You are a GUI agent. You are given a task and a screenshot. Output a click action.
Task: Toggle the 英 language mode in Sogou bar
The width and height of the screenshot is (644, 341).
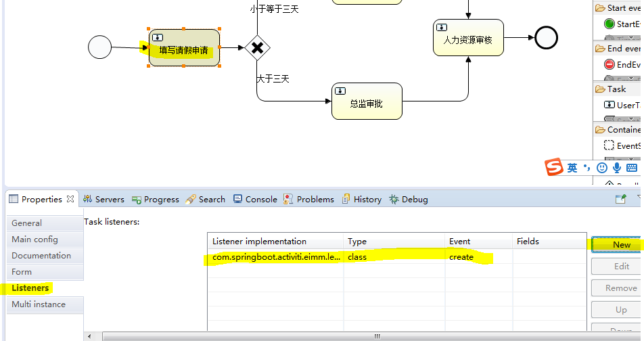[572, 168]
